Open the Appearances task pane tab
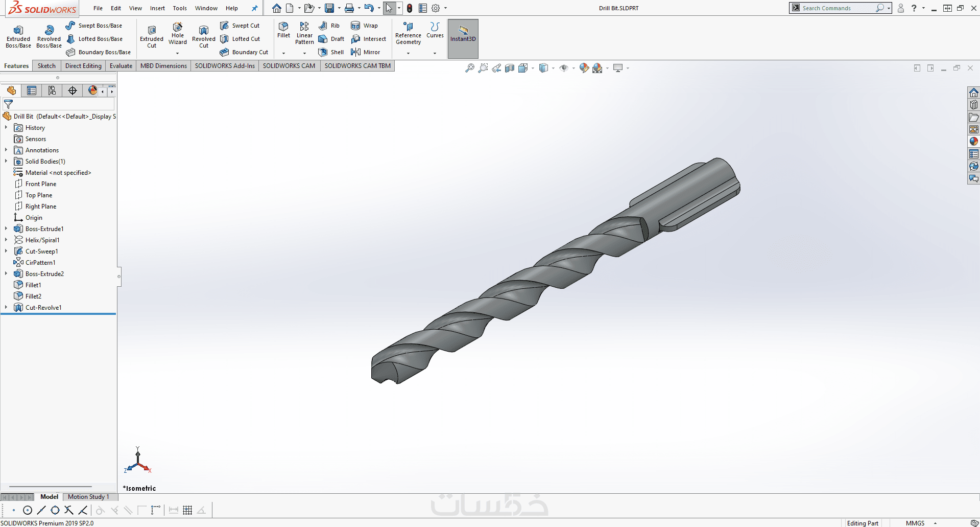 pos(974,142)
